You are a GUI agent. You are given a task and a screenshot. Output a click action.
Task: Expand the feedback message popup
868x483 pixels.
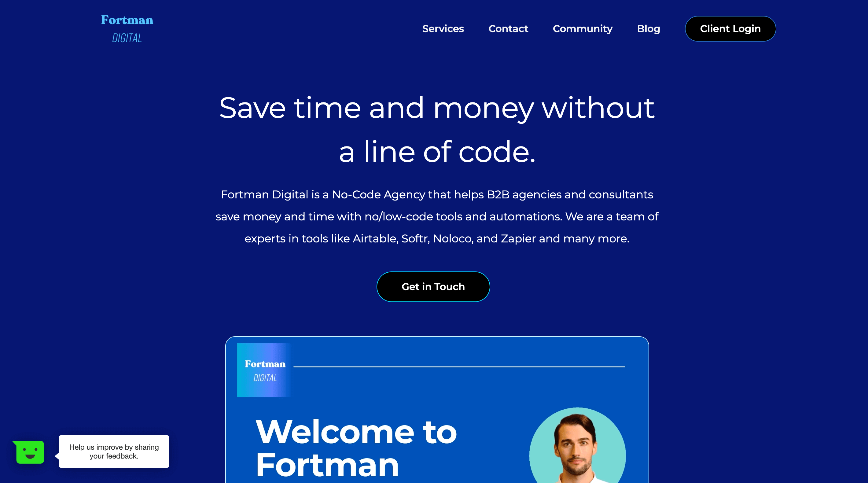tap(113, 451)
